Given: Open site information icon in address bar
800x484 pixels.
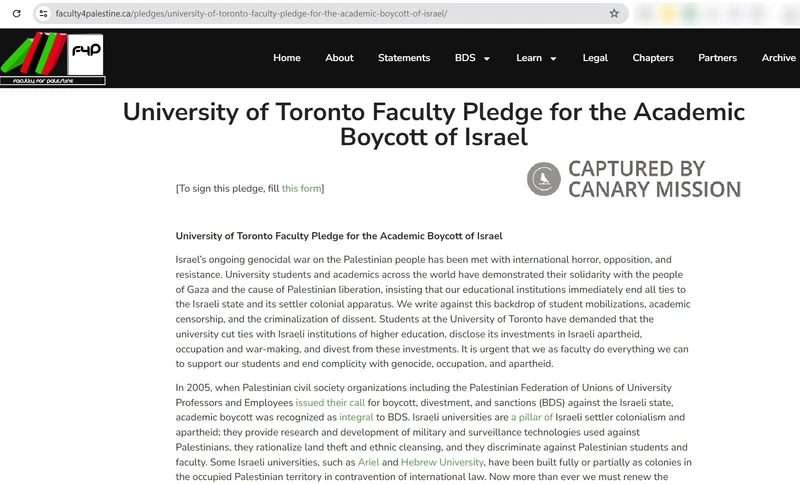Looking at the screenshot, I should (43, 14).
